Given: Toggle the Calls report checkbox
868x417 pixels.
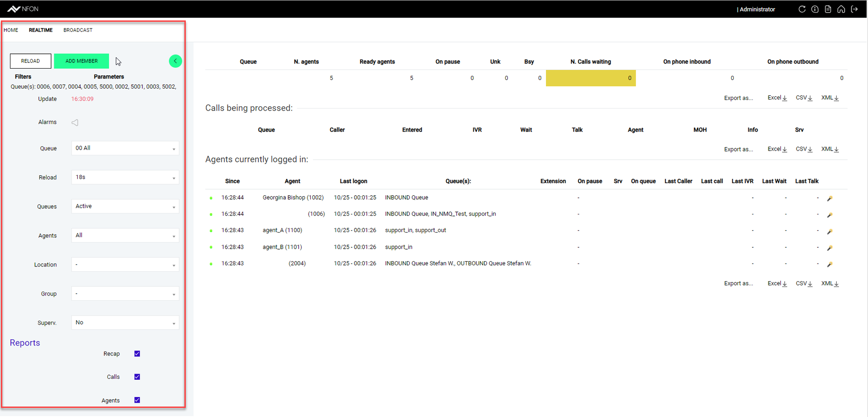Looking at the screenshot, I should pos(137,377).
